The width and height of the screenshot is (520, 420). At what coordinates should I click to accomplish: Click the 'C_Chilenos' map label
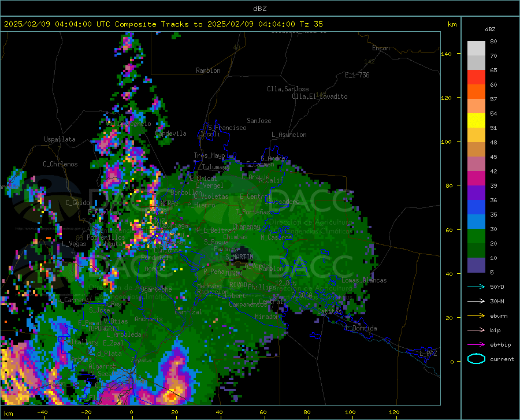click(60, 164)
